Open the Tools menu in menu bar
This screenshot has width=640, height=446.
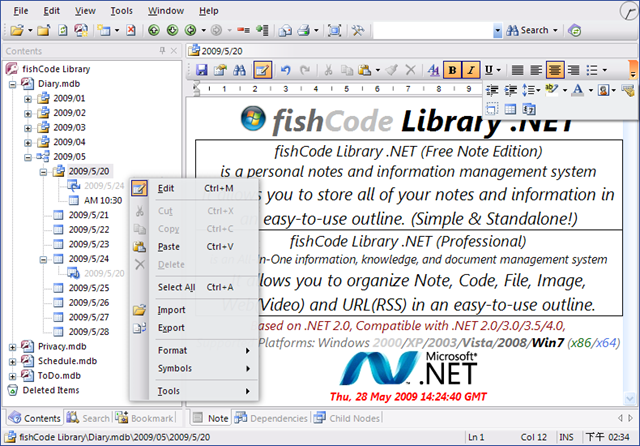click(x=122, y=11)
